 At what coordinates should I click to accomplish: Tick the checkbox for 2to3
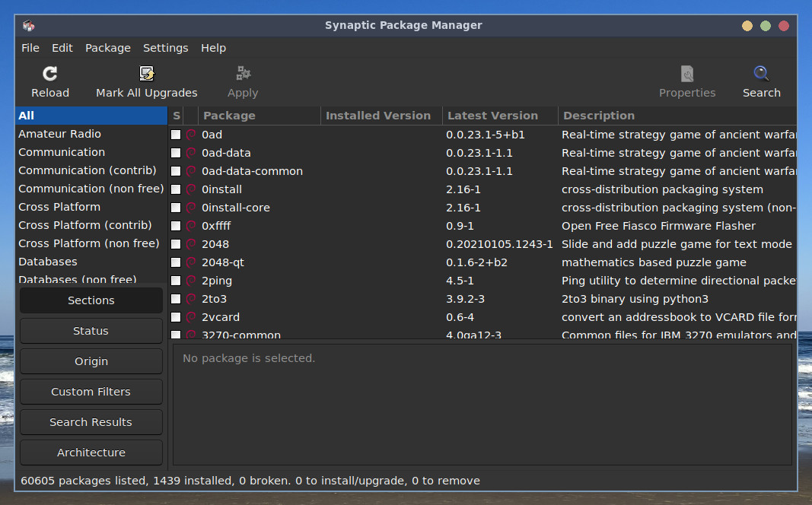(x=176, y=299)
